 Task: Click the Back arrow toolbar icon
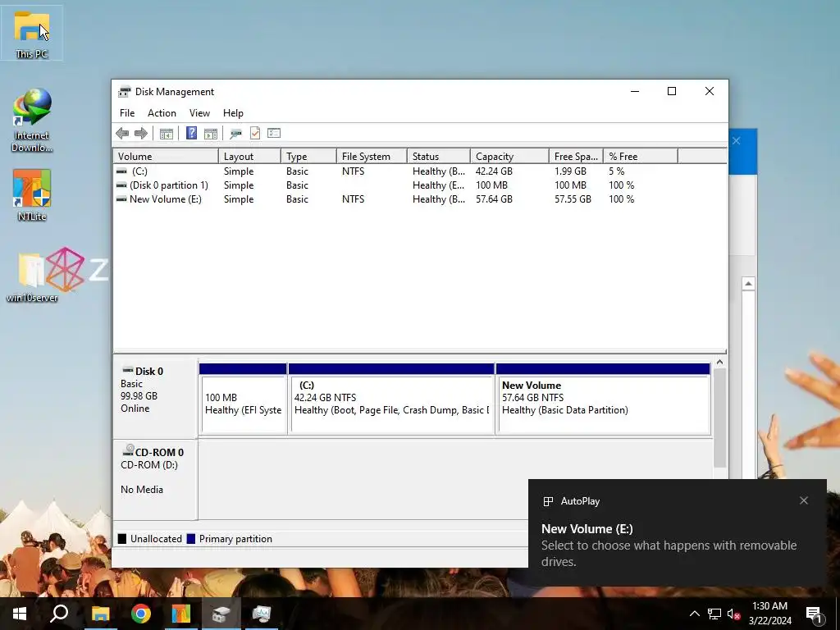tap(122, 134)
